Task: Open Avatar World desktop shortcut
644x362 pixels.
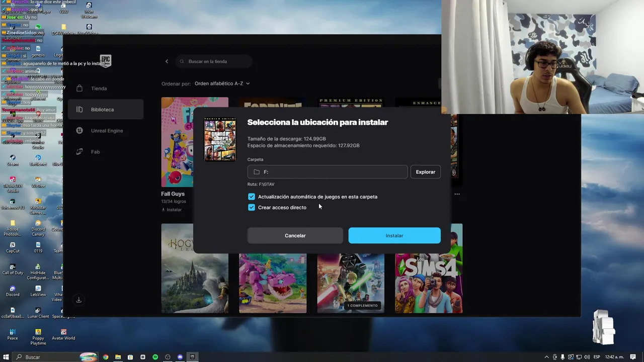Action: point(63,334)
